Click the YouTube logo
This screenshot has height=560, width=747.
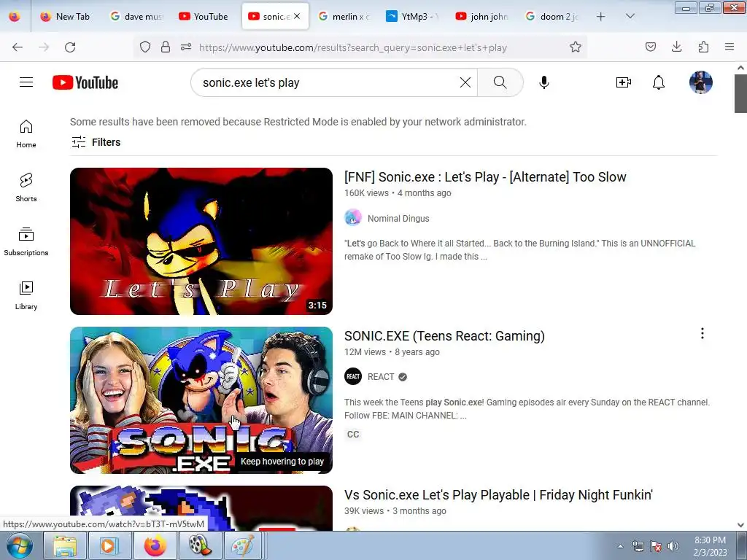85,82
